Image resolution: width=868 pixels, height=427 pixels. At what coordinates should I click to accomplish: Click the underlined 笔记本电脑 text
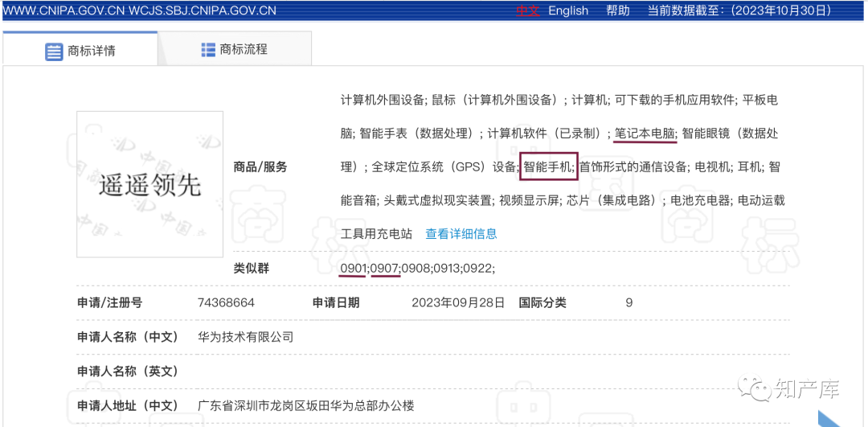(x=645, y=133)
